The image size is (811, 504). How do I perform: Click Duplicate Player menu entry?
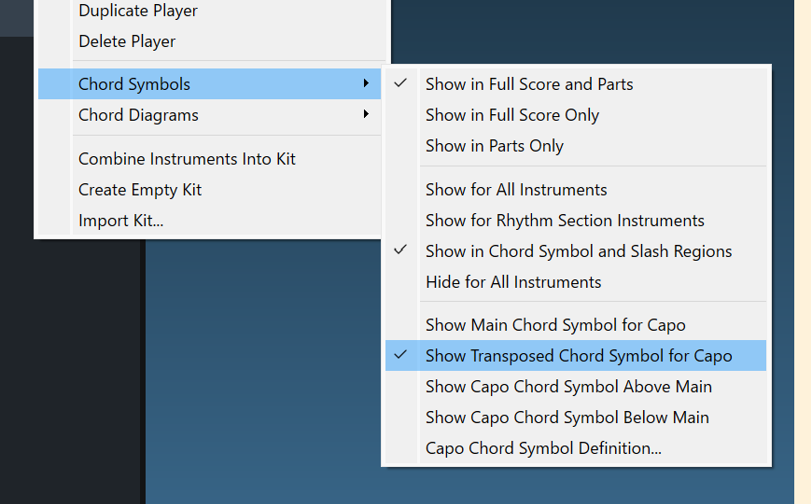click(x=138, y=11)
